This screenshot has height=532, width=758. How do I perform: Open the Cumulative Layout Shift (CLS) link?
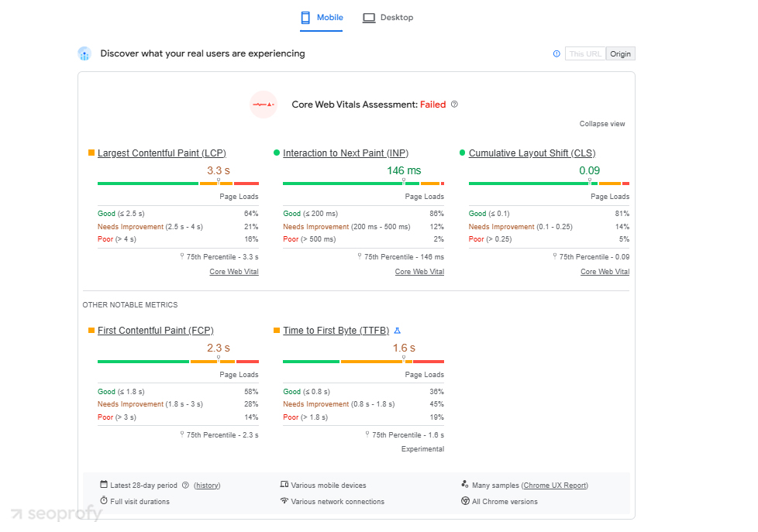pyautogui.click(x=532, y=153)
